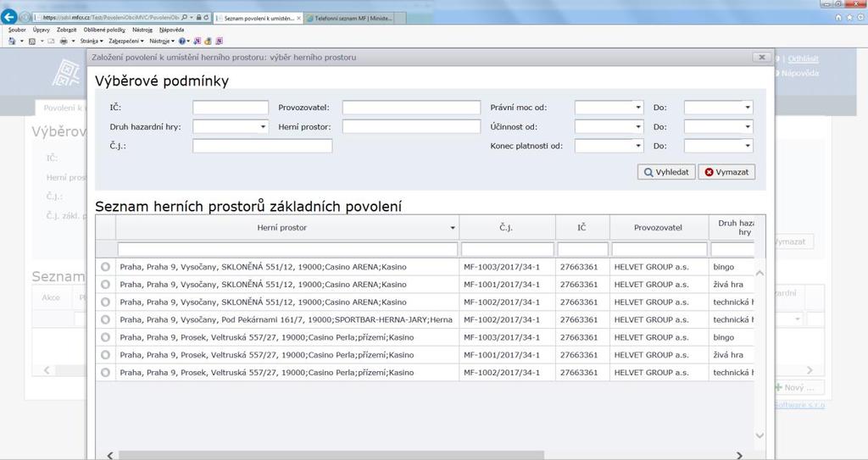Click the Provozovatel input field

411,108
